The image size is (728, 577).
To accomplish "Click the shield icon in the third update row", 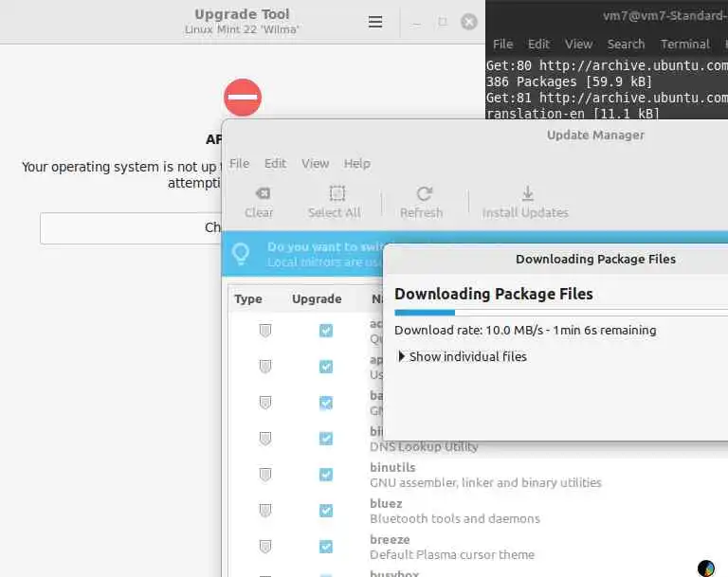I will pyautogui.click(x=265, y=403).
